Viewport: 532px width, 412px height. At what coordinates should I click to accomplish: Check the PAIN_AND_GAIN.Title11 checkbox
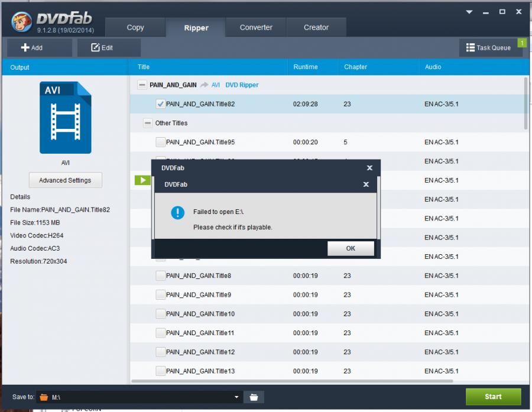(x=160, y=333)
